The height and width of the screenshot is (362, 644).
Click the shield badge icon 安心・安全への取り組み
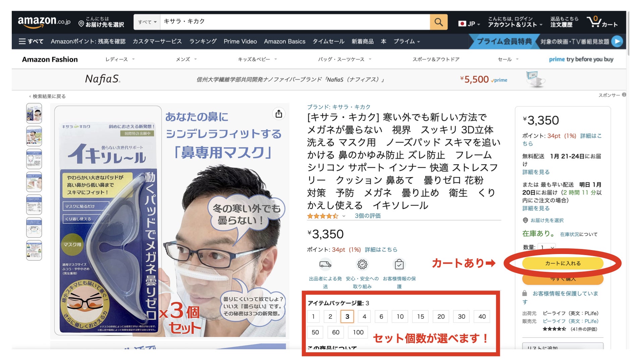[x=362, y=264]
